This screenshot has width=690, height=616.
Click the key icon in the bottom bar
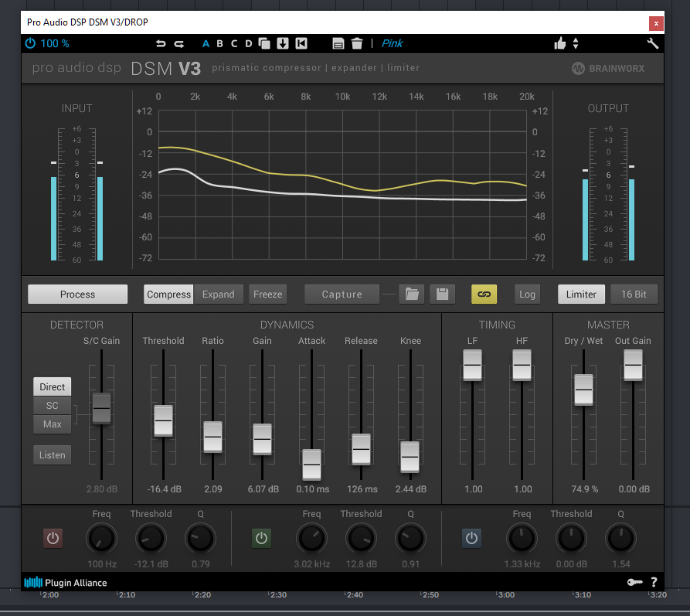[x=634, y=582]
